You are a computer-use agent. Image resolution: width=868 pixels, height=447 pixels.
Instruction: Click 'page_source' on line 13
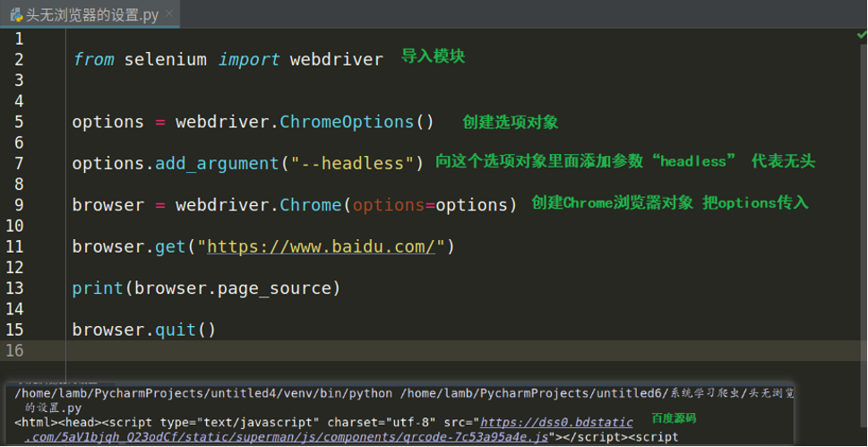click(274, 288)
